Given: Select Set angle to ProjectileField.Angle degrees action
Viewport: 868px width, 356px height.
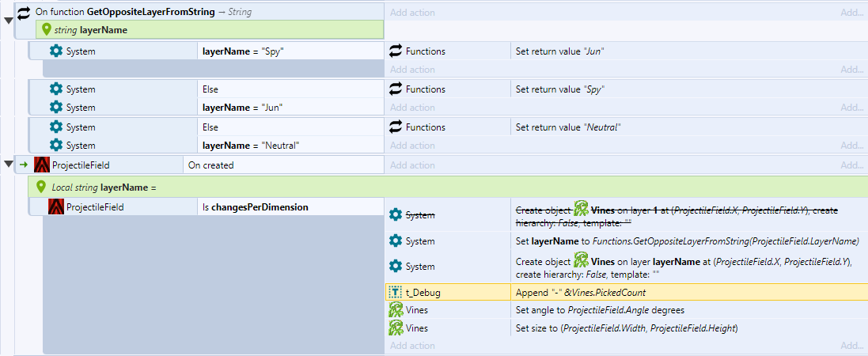Looking at the screenshot, I should pyautogui.click(x=688, y=310).
